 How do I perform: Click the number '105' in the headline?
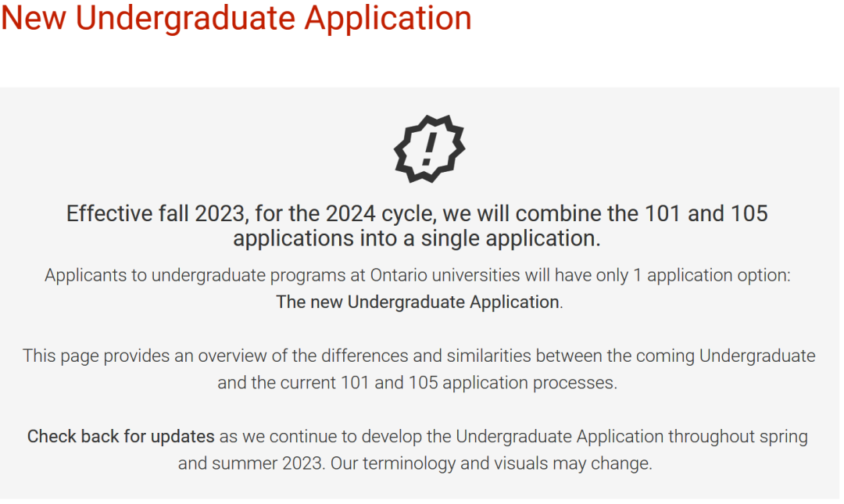[x=749, y=214]
